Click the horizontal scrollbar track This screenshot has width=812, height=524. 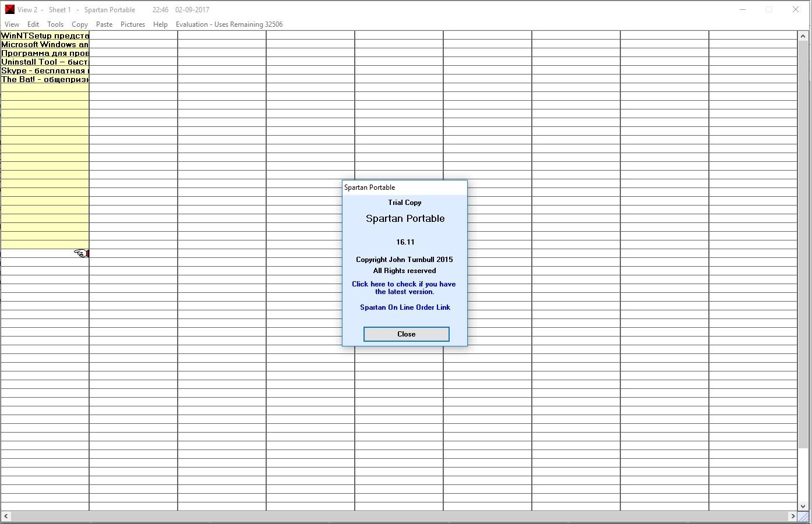pos(399,516)
